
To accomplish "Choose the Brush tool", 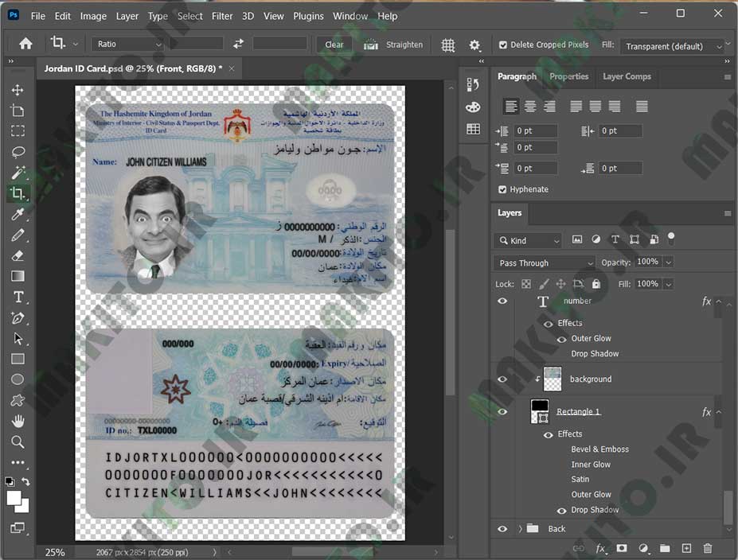I will coord(18,235).
